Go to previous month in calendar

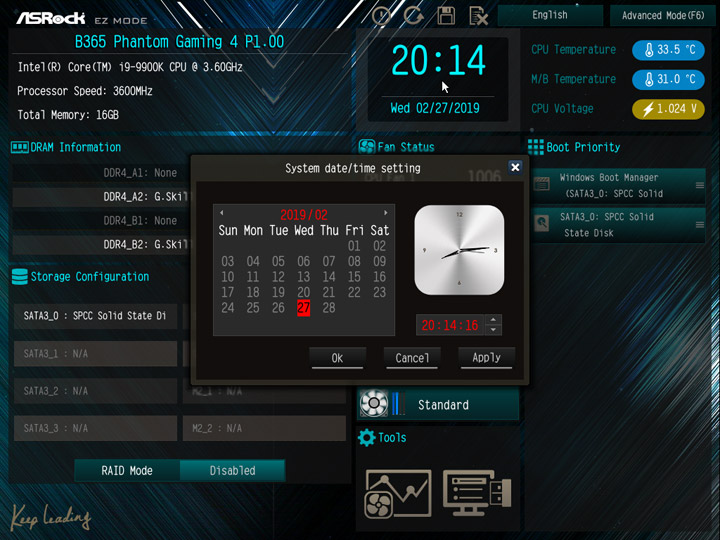[x=222, y=213]
